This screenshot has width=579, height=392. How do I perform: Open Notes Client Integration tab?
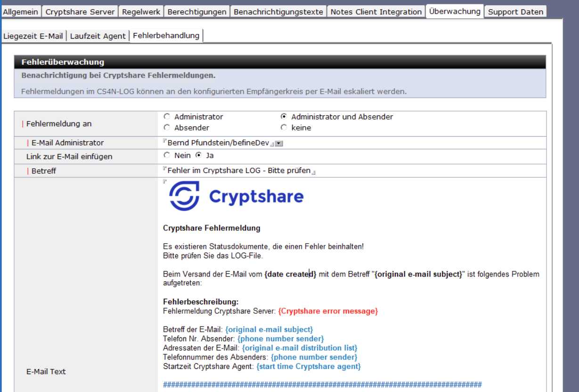point(376,12)
